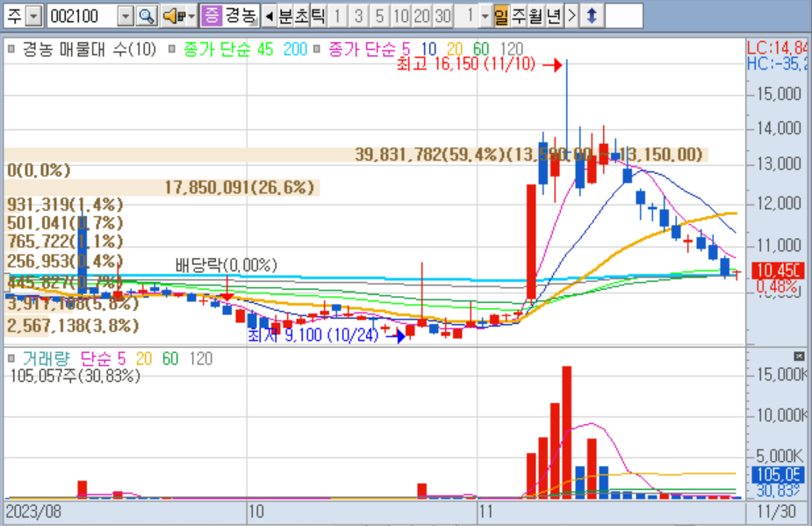Toggle the 종가 단순 45 200 indicator square
The height and width of the screenshot is (526, 812).
172,49
